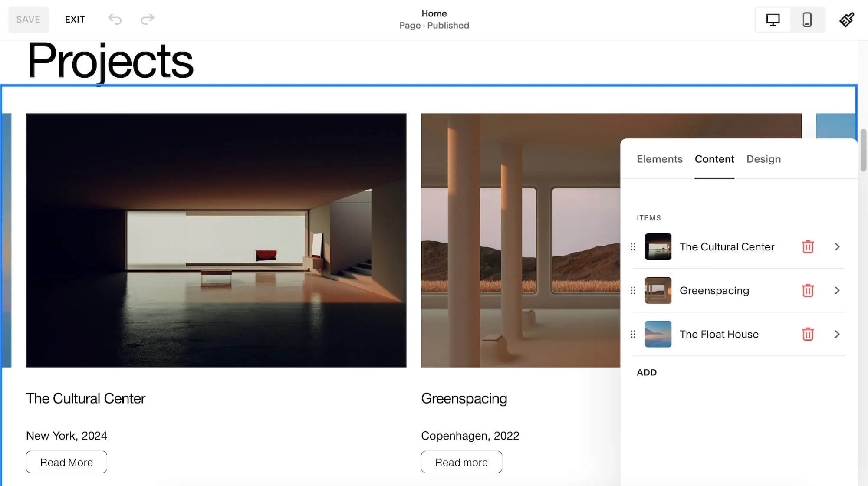
Task: Switch to desktop view icon
Action: tap(773, 20)
